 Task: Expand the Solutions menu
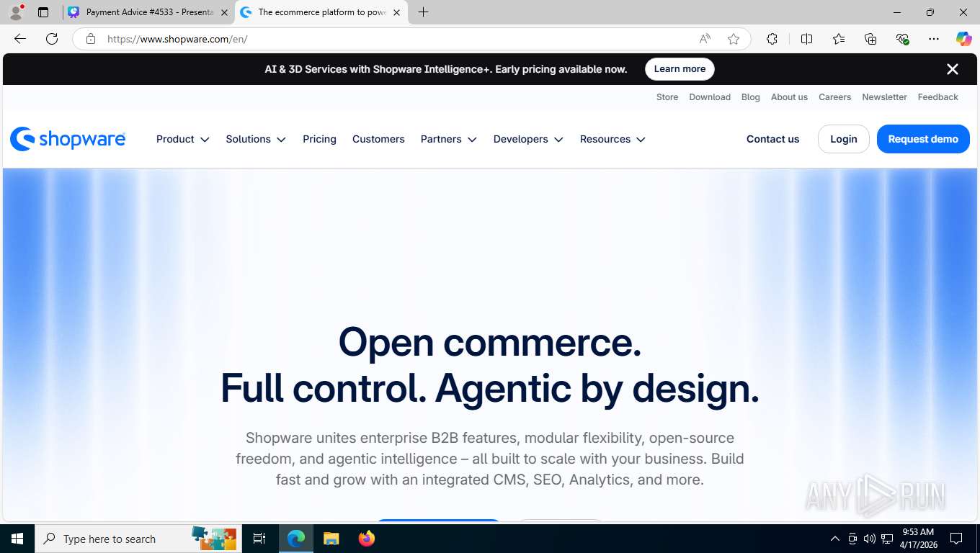[256, 139]
